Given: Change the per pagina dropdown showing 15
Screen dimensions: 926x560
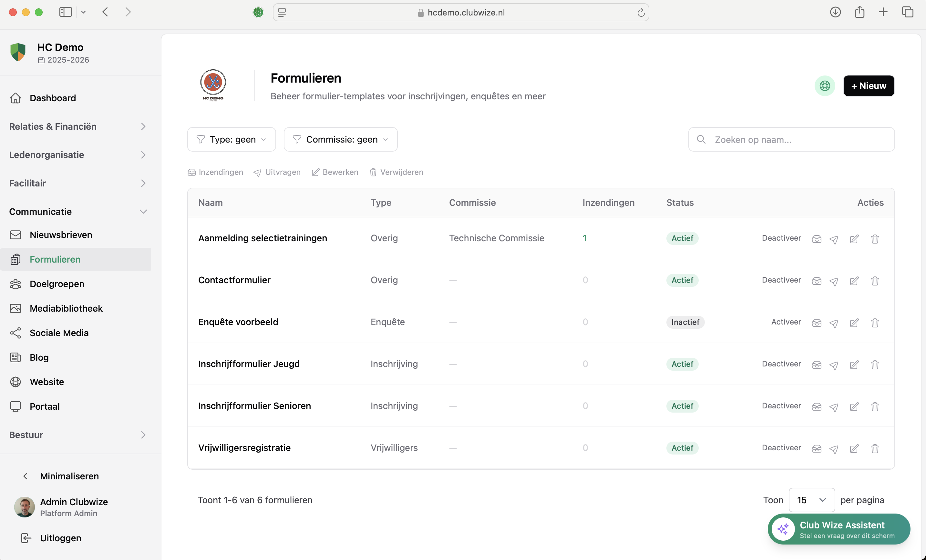Looking at the screenshot, I should (x=811, y=500).
